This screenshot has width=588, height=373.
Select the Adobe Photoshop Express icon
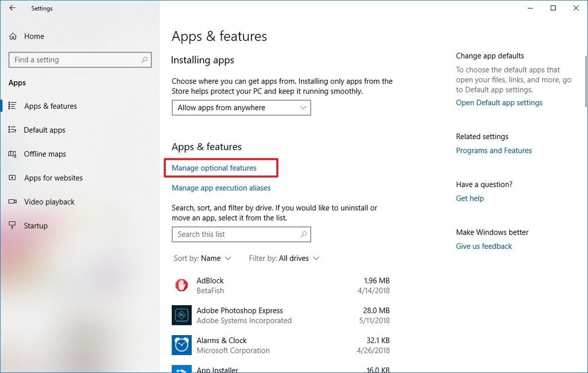(x=181, y=315)
